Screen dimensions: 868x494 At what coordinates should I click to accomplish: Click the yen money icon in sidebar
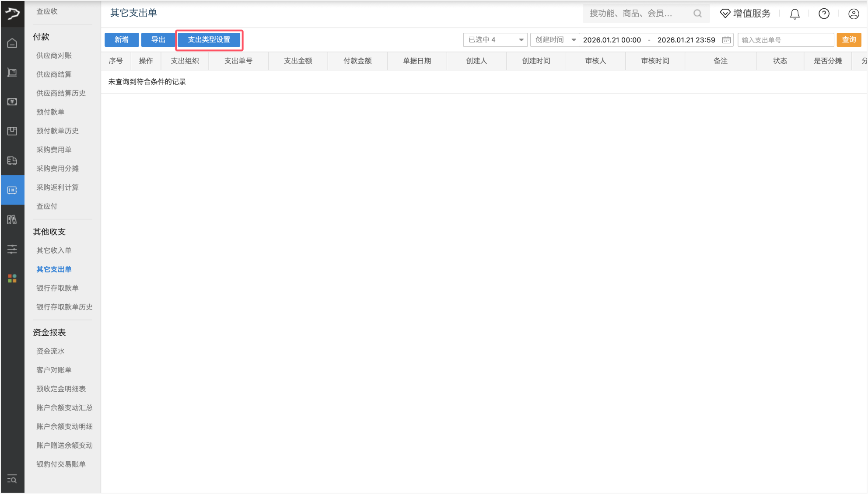point(12,101)
